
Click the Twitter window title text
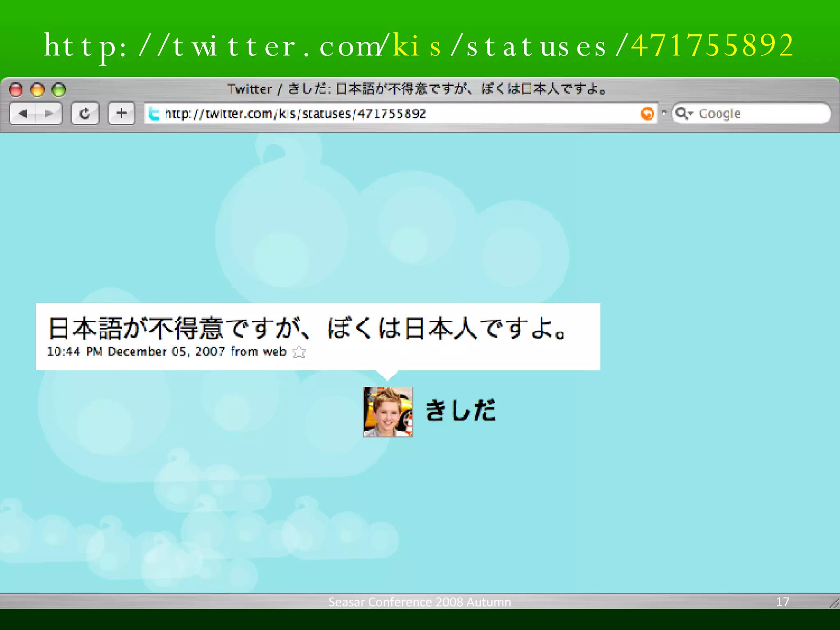tap(416, 89)
